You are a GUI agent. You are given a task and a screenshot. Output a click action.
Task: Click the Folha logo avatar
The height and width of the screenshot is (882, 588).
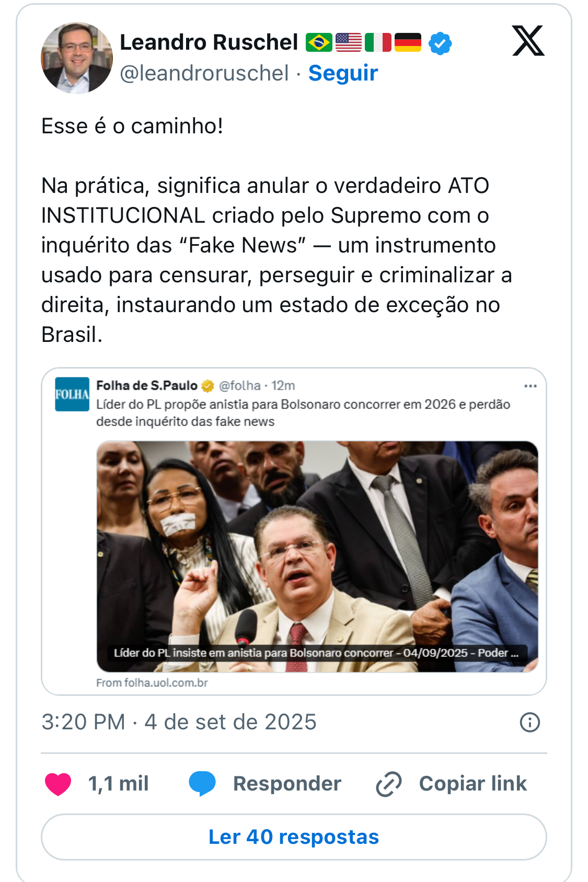click(72, 394)
